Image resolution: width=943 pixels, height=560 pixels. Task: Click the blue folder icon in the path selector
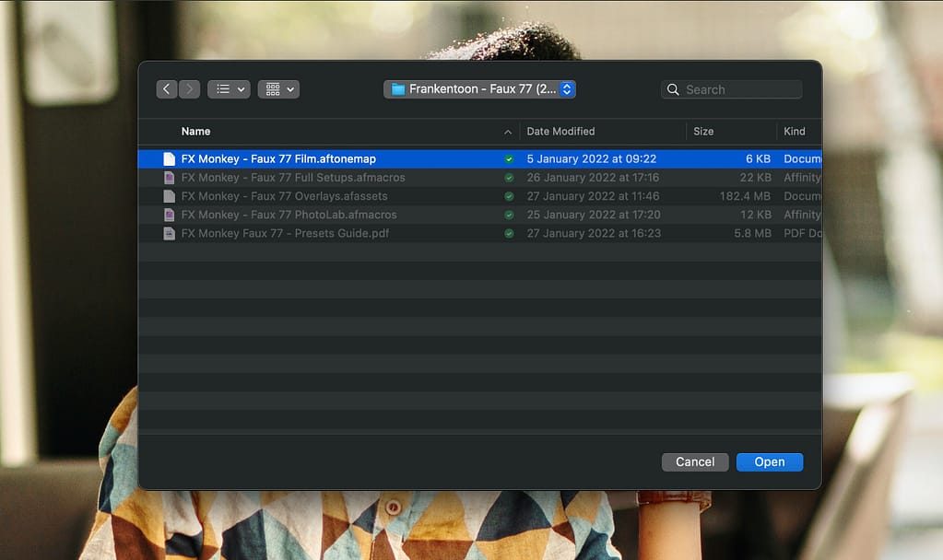click(x=398, y=88)
